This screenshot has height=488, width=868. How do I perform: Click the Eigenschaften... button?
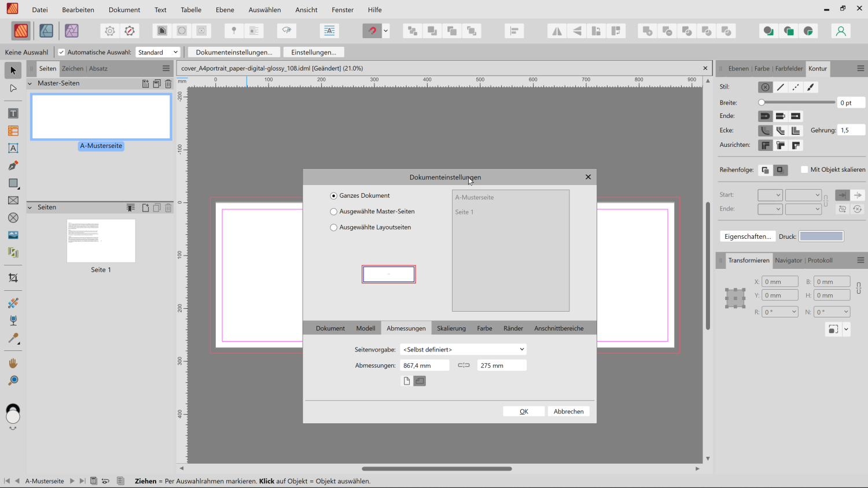[x=748, y=236]
